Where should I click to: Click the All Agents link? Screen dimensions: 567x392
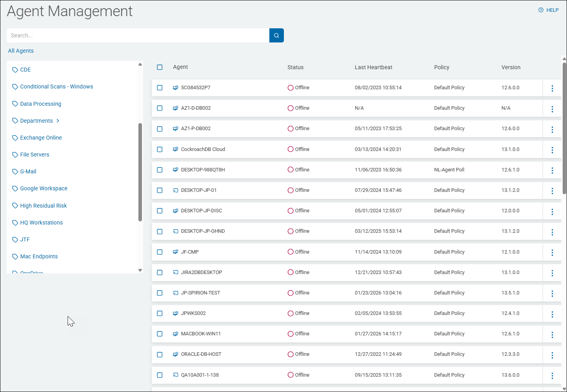point(21,51)
